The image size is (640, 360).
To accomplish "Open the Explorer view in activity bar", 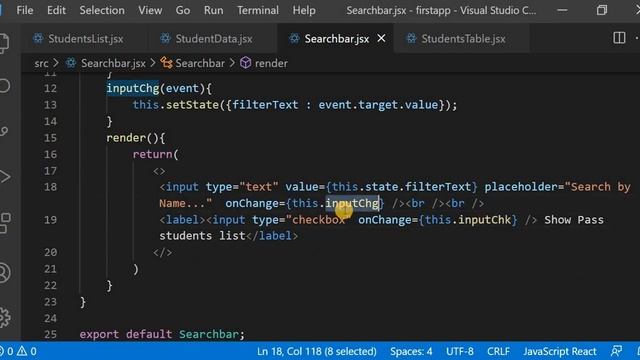I will (x=4, y=42).
